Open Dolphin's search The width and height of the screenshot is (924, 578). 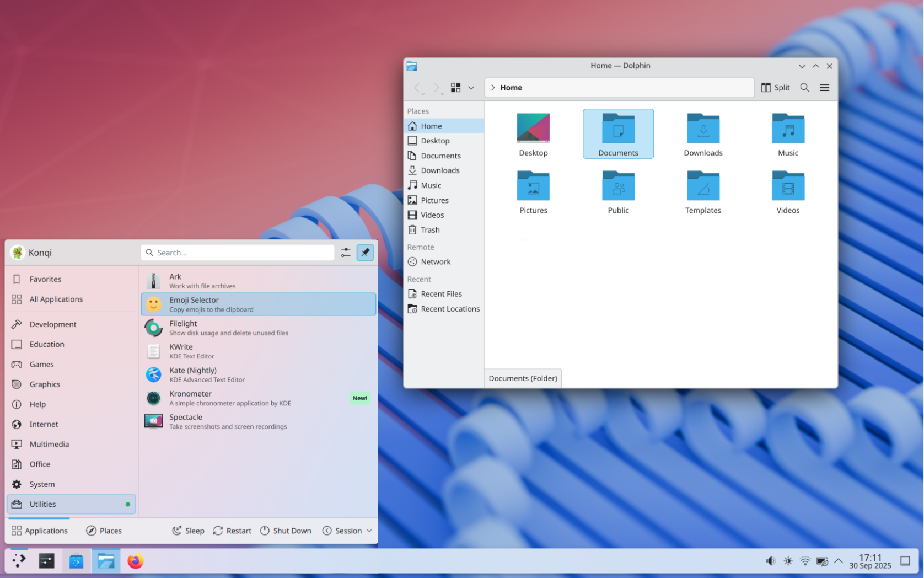804,87
